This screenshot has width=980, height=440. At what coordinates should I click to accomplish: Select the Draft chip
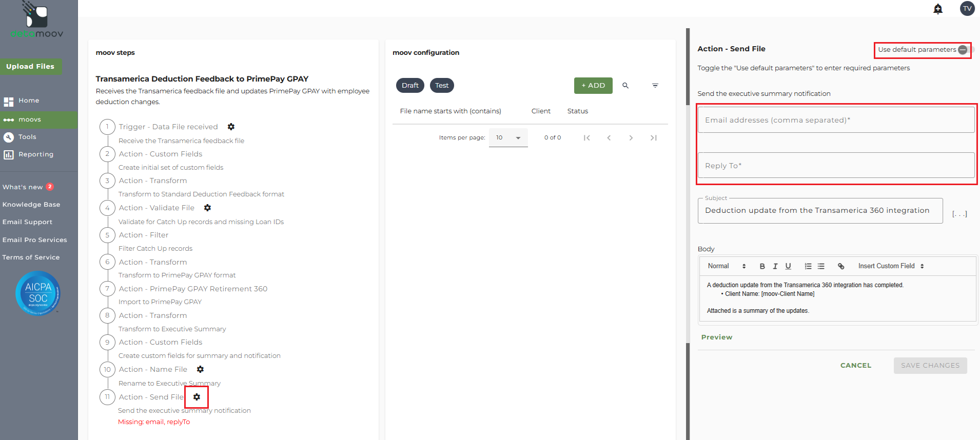tap(410, 86)
